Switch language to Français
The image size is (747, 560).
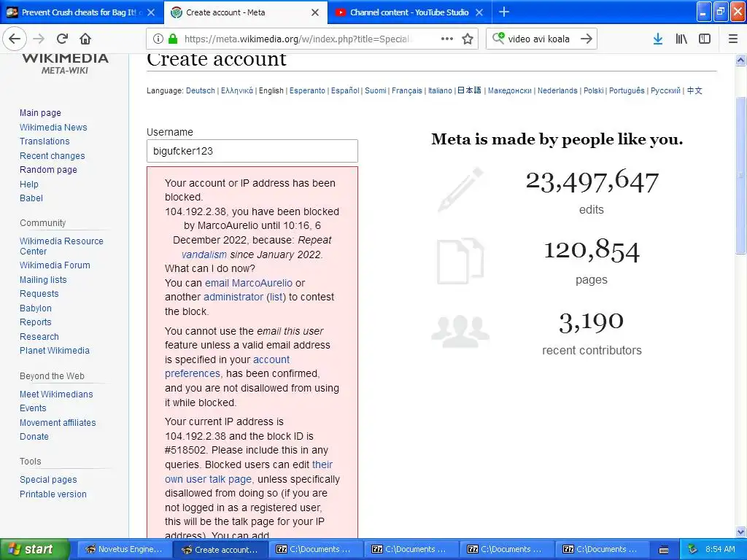pos(407,90)
